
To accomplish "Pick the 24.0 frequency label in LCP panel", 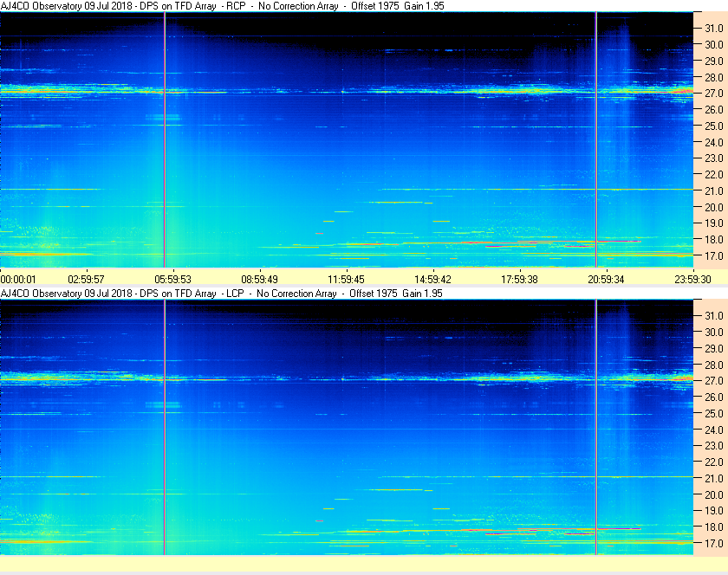I will coord(714,430).
